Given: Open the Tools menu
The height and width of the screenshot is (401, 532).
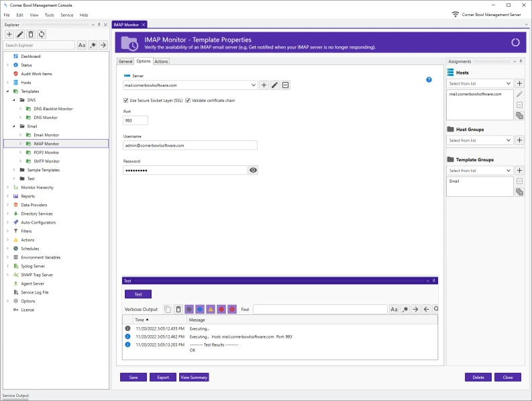Looking at the screenshot, I should click(x=50, y=15).
